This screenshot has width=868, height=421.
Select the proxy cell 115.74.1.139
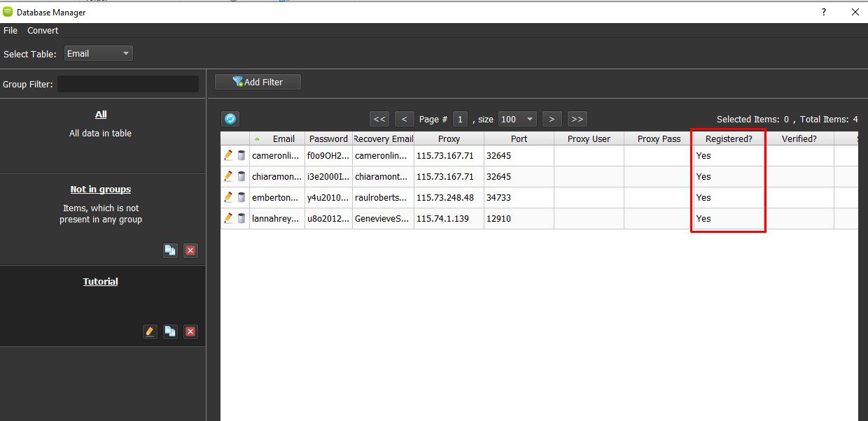click(x=449, y=218)
